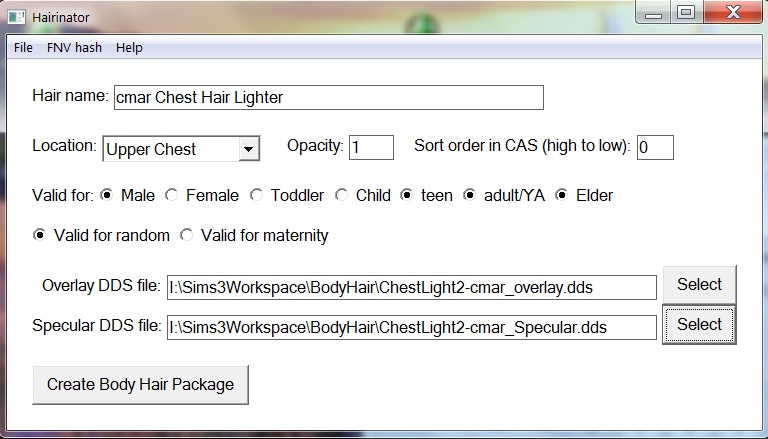Viewport: 768px width, 439px height.
Task: Open the File menu
Action: point(23,48)
